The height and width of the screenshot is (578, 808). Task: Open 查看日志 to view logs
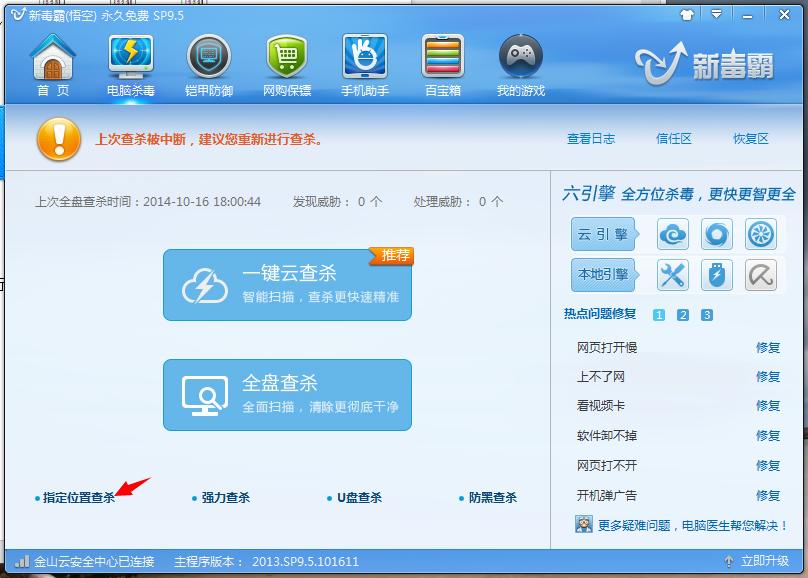591,139
